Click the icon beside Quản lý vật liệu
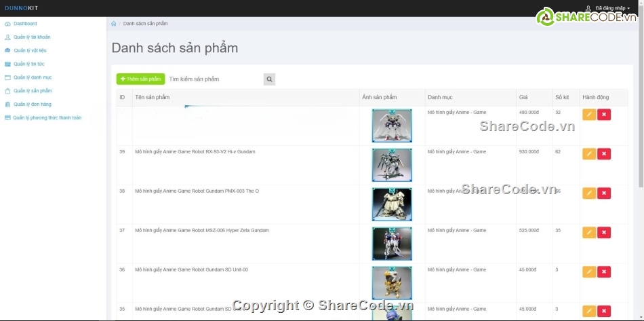This screenshot has width=644, height=321. [x=7, y=50]
